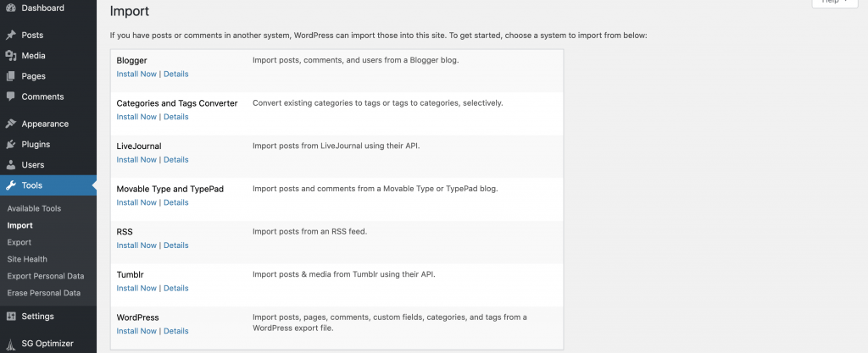The image size is (868, 353).
Task: Click the Dashboard gauge icon
Action: click(10, 8)
